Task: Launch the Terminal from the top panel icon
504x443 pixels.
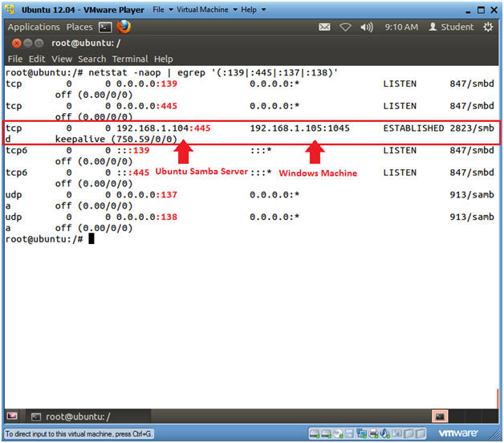Action: [x=105, y=27]
